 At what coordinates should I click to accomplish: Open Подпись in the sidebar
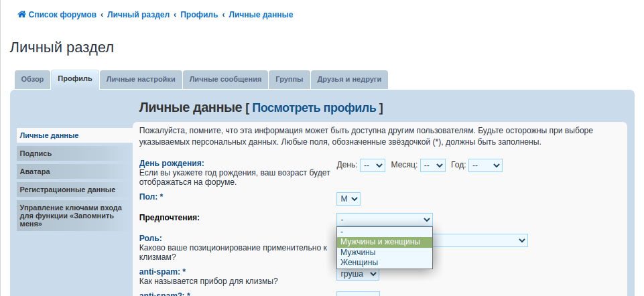74,153
